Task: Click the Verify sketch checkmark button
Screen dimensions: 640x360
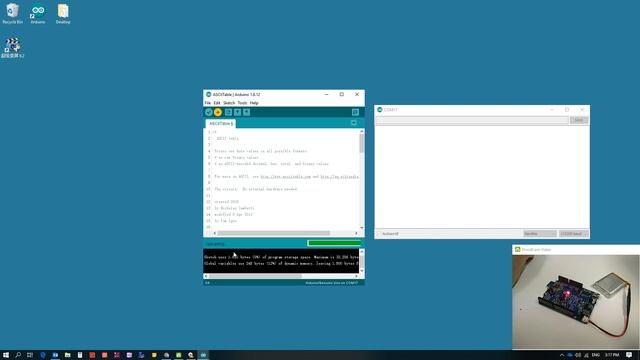Action: pos(209,112)
